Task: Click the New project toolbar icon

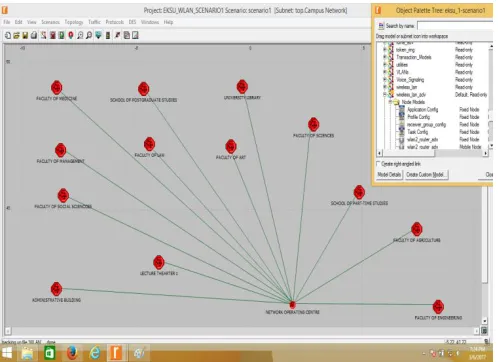Action: [x=8, y=35]
